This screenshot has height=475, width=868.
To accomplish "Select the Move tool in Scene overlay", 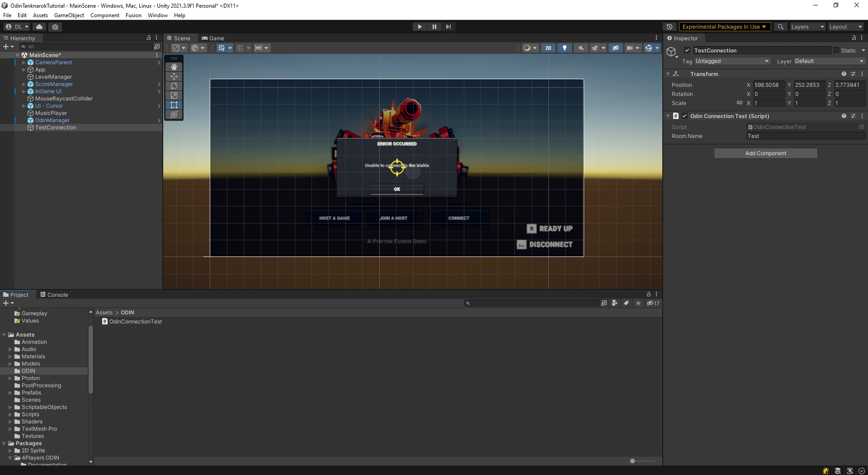I will tap(174, 76).
